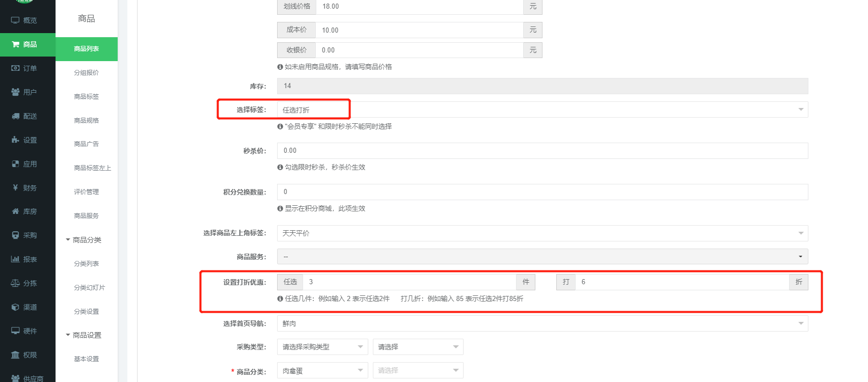The height and width of the screenshot is (382, 868).
Task: Click the 打 discount value input field
Action: [x=682, y=282]
